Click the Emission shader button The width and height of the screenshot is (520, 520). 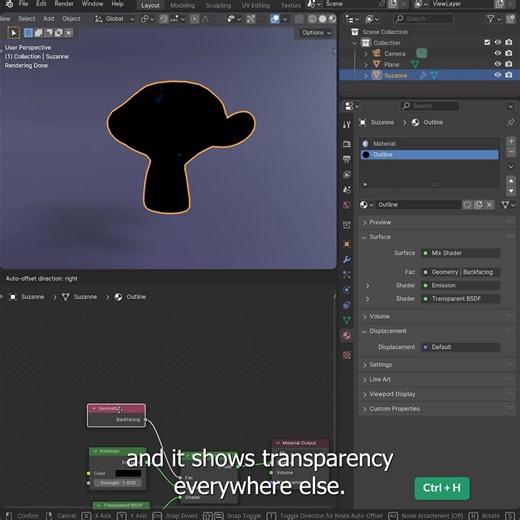pos(460,285)
